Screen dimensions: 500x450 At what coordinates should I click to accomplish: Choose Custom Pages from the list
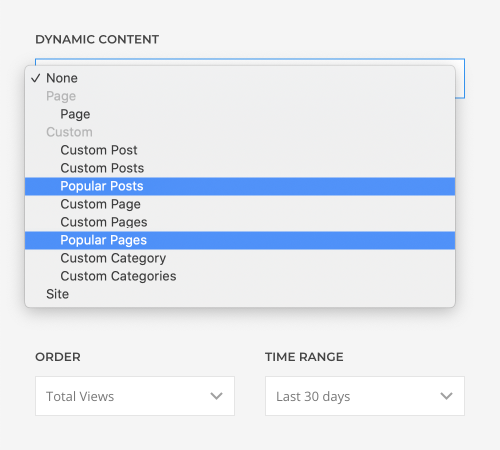coord(240,222)
